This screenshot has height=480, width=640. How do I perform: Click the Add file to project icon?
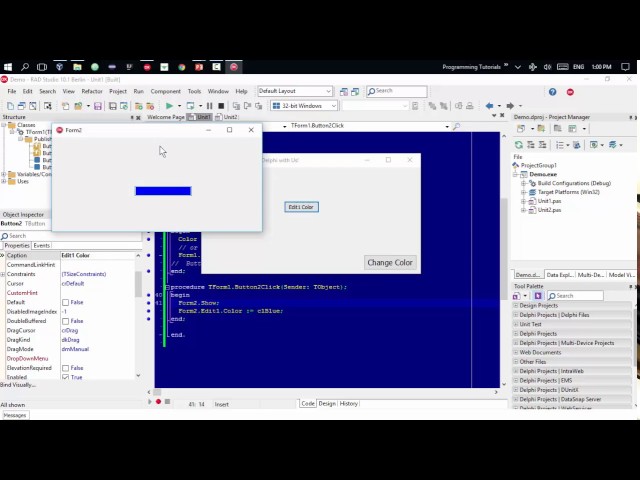(139, 106)
